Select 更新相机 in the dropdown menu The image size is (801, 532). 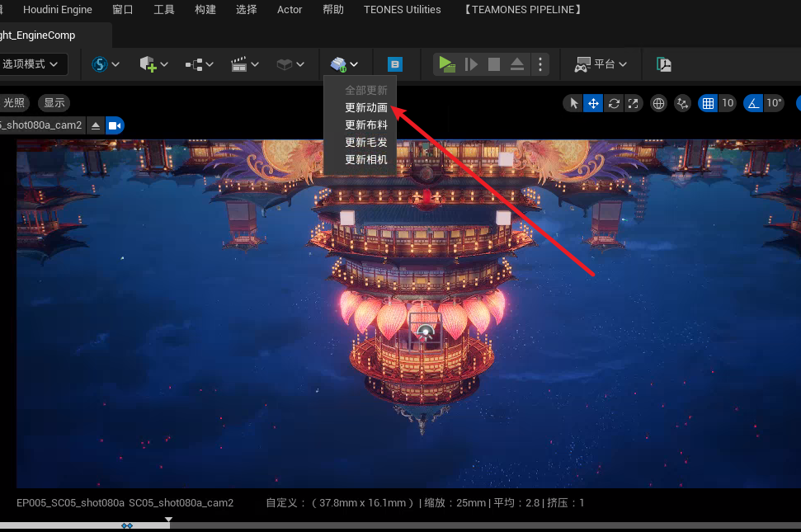(x=365, y=160)
